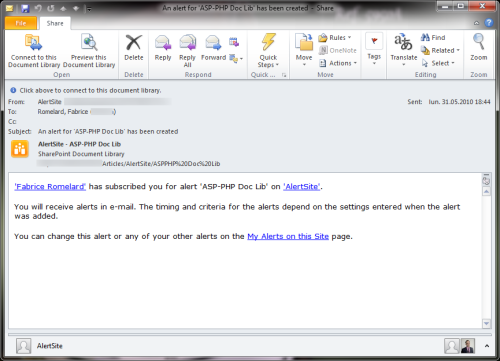Viewport: 500px width, 361px height.
Task: Reply to the alert email
Action: pos(163,48)
